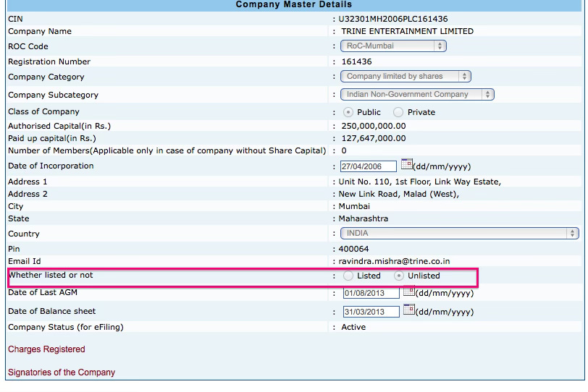Open calendar icon beside Date of Last AGM
Screen dimensions: 588x392
coord(408,291)
